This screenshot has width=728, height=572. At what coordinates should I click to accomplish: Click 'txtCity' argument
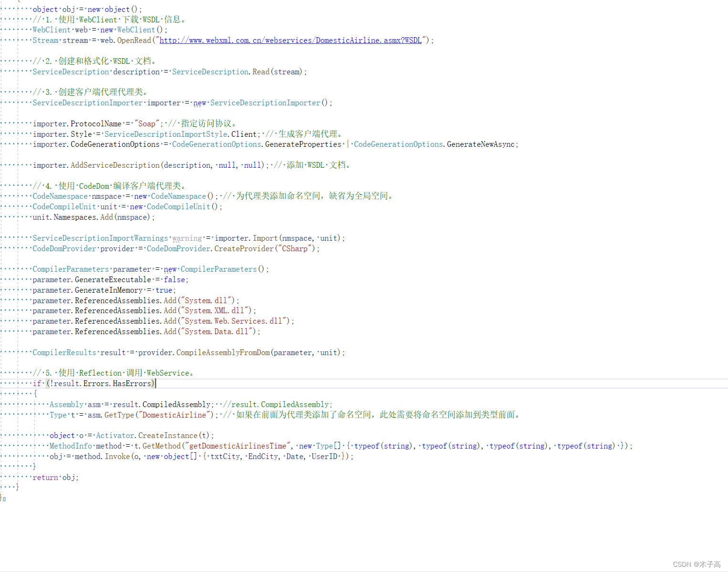[225, 457]
